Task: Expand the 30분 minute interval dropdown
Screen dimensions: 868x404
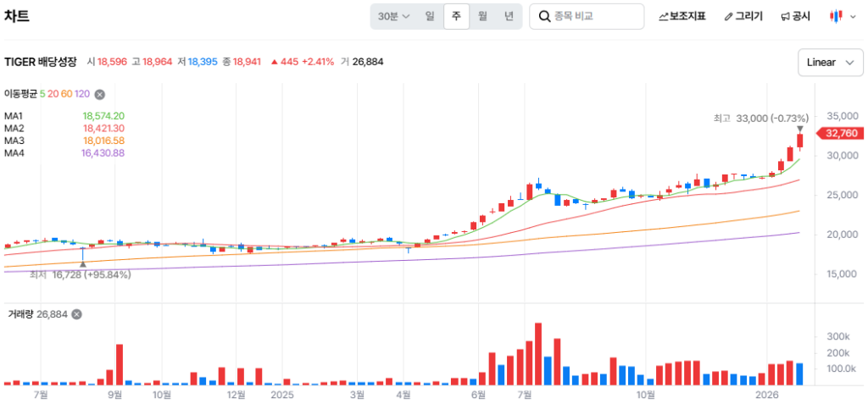Action: tap(394, 16)
